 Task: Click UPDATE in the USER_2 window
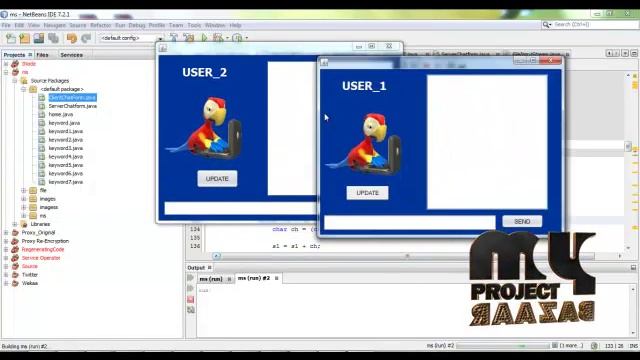pyautogui.click(x=217, y=179)
